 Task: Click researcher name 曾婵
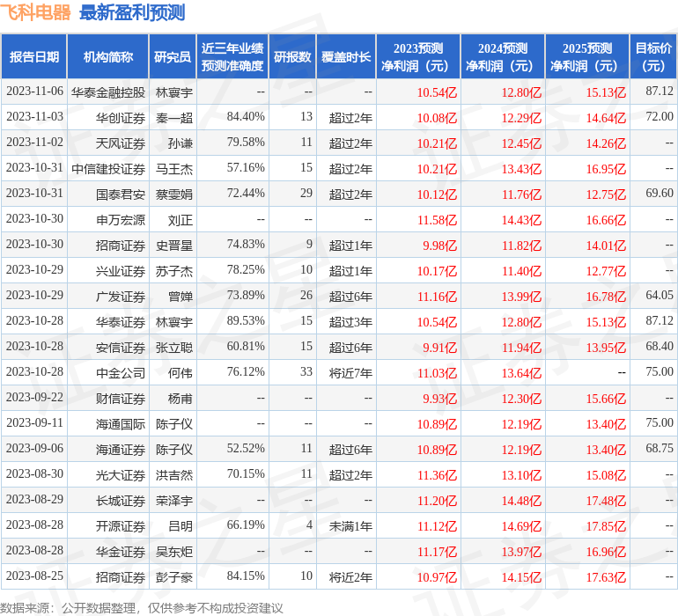pos(181,296)
